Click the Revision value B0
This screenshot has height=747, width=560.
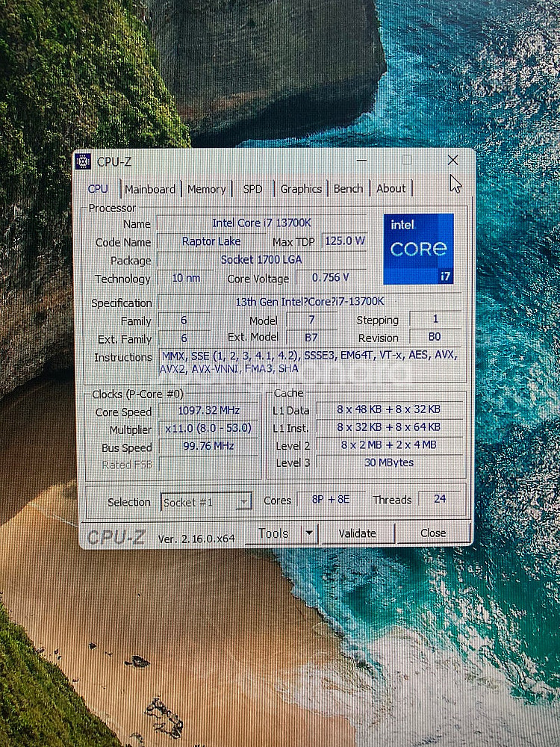[x=435, y=337]
